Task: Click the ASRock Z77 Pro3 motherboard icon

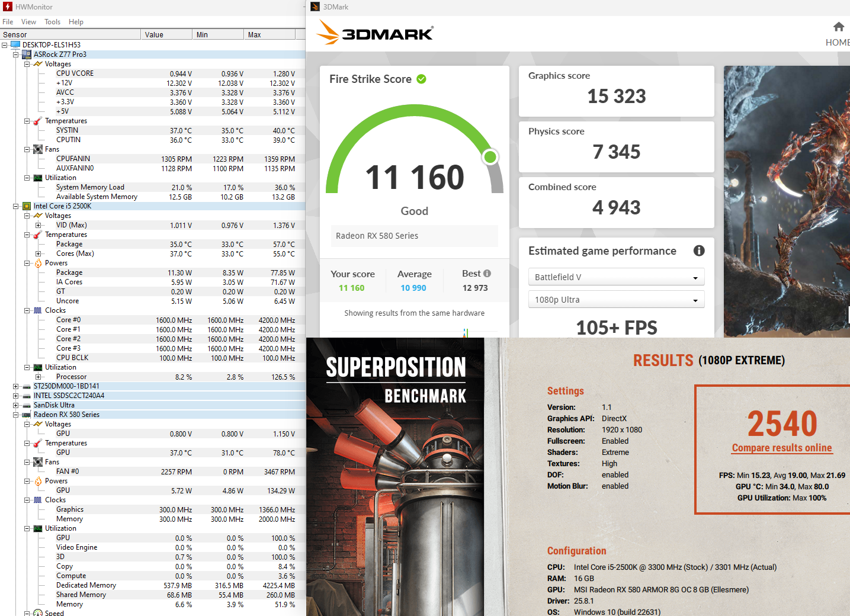Action: click(x=27, y=54)
